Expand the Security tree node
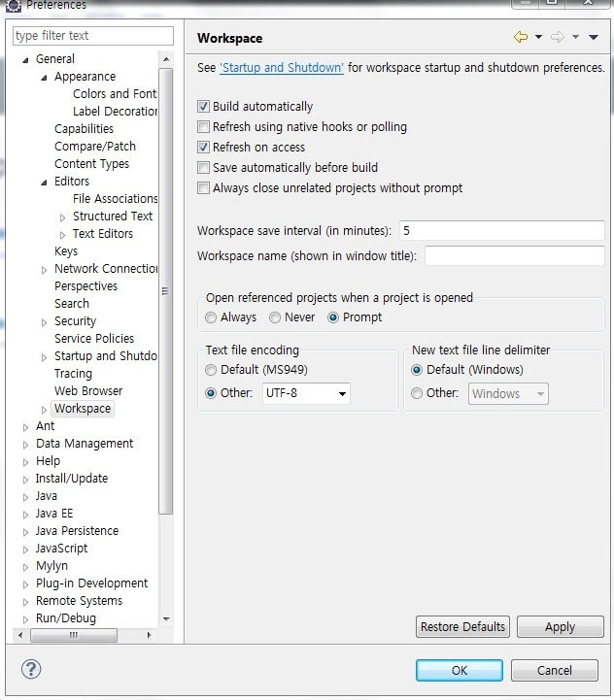The image size is (614, 700). pyautogui.click(x=44, y=322)
